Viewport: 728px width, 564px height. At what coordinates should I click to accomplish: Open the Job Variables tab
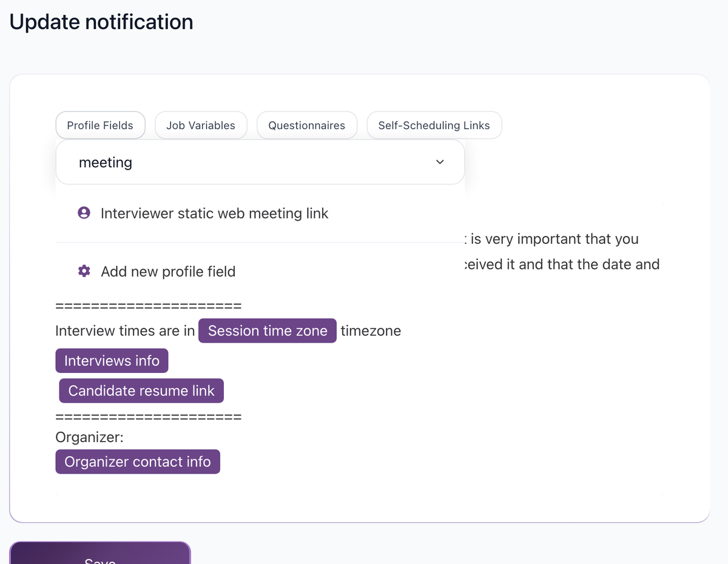[x=201, y=126]
